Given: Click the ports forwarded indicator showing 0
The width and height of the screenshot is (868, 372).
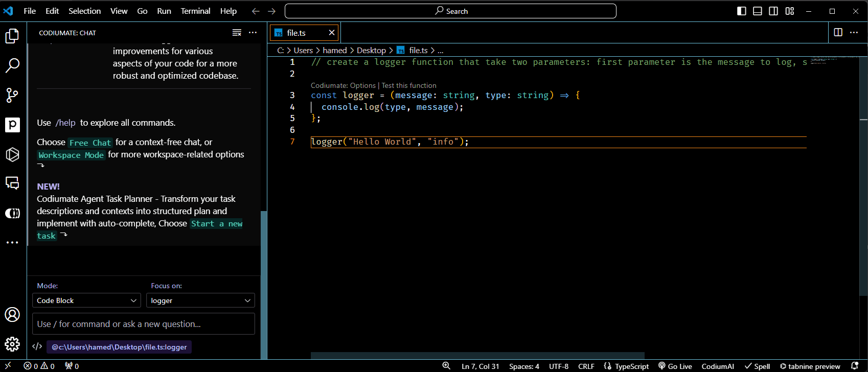Looking at the screenshot, I should click(x=72, y=366).
